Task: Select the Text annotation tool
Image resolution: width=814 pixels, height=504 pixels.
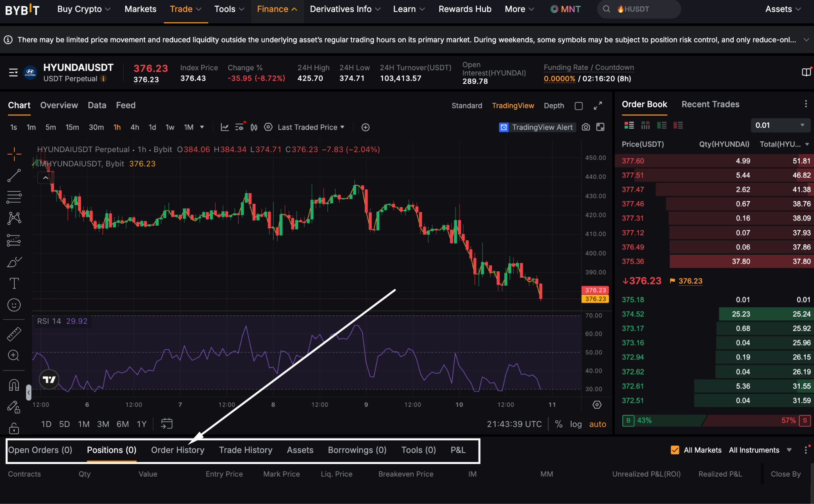Action: coord(14,283)
